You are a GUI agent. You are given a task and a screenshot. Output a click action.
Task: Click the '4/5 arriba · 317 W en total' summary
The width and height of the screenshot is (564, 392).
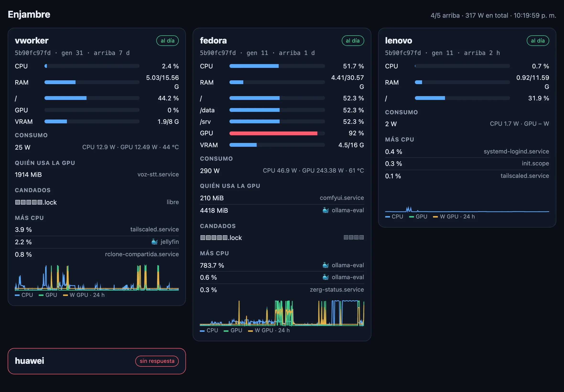469,16
